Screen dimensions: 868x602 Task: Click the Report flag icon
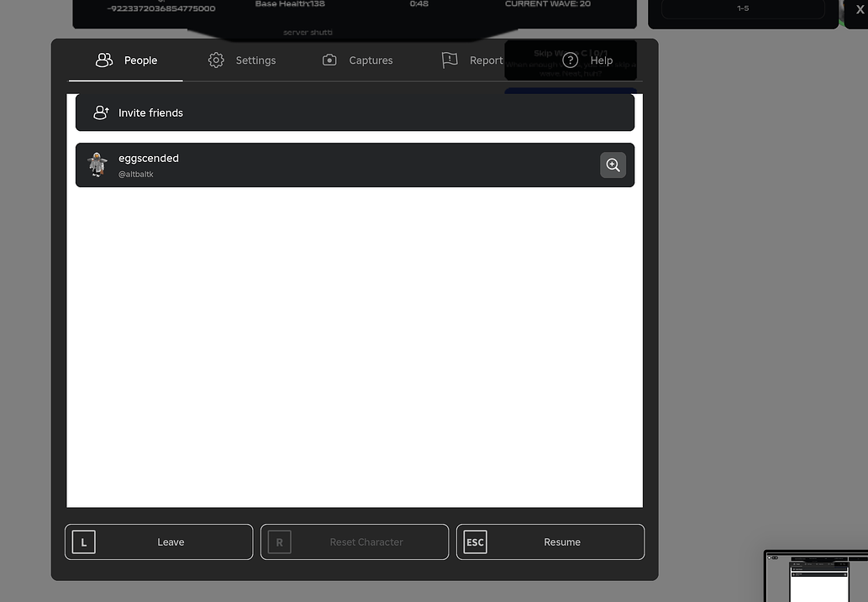(x=450, y=60)
